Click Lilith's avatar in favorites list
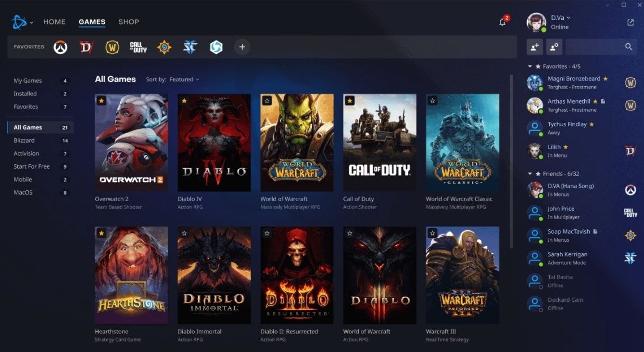The height and width of the screenshot is (352, 644). click(x=535, y=151)
